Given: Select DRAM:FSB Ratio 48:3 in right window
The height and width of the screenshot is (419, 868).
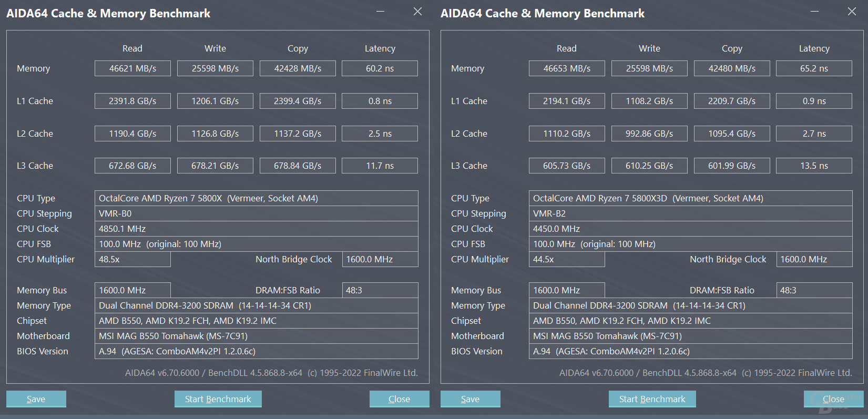Looking at the screenshot, I should (x=814, y=290).
